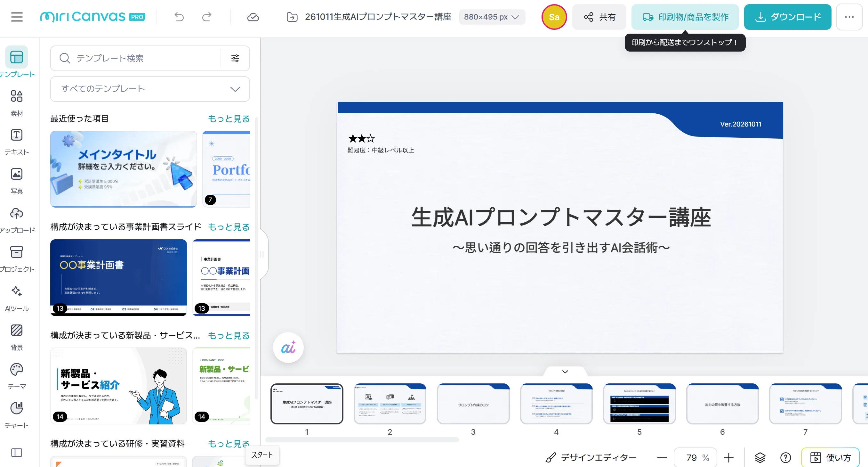Select page 5 thumbnail
Image resolution: width=868 pixels, height=467 pixels.
[x=639, y=404]
